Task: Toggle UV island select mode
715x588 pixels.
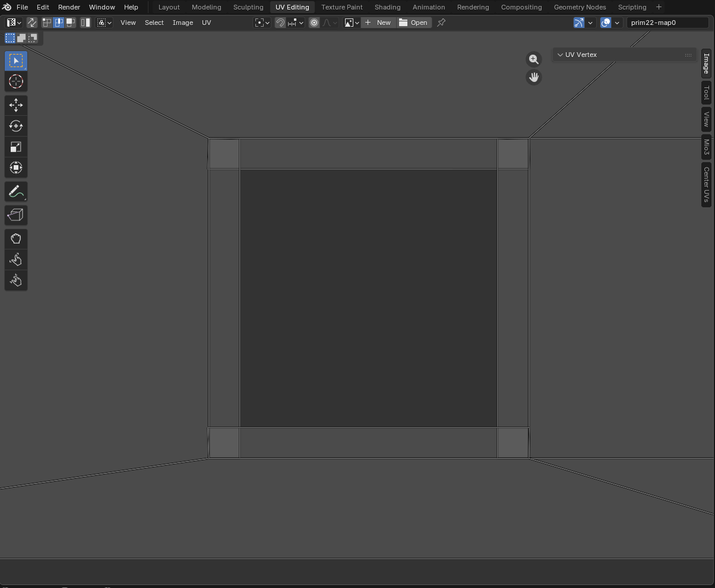Action: [x=86, y=23]
